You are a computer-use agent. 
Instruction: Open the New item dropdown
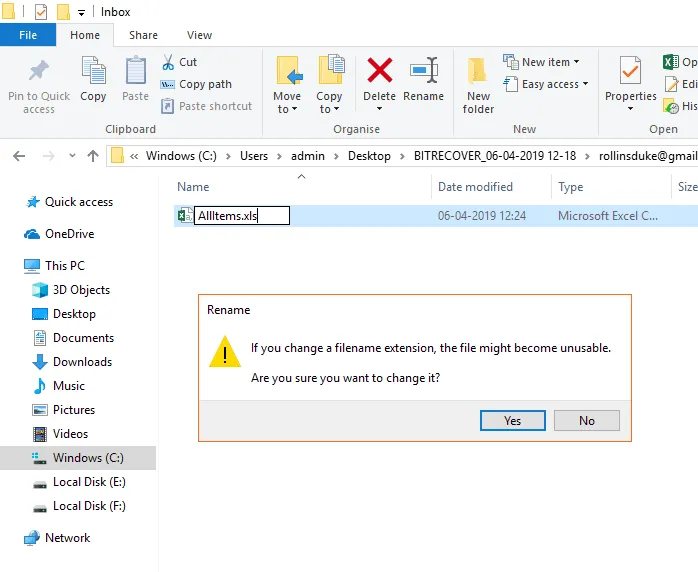click(x=541, y=62)
